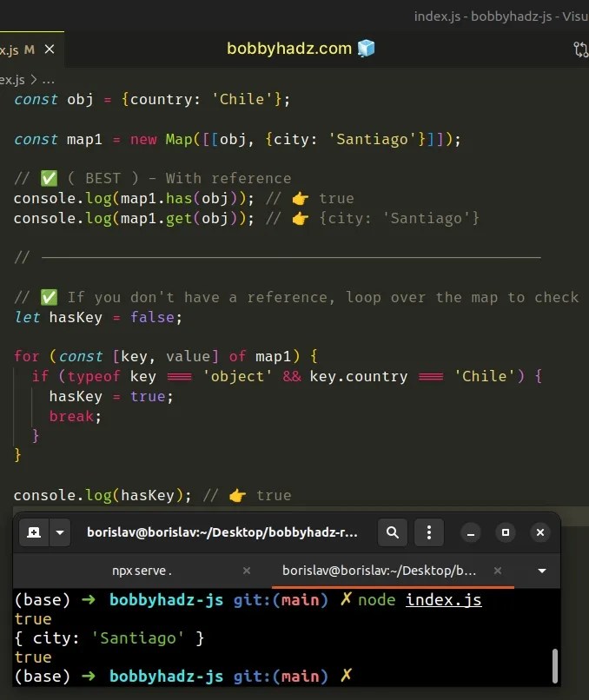
Task: Click 'node' command in terminal prompt
Action: click(376, 599)
